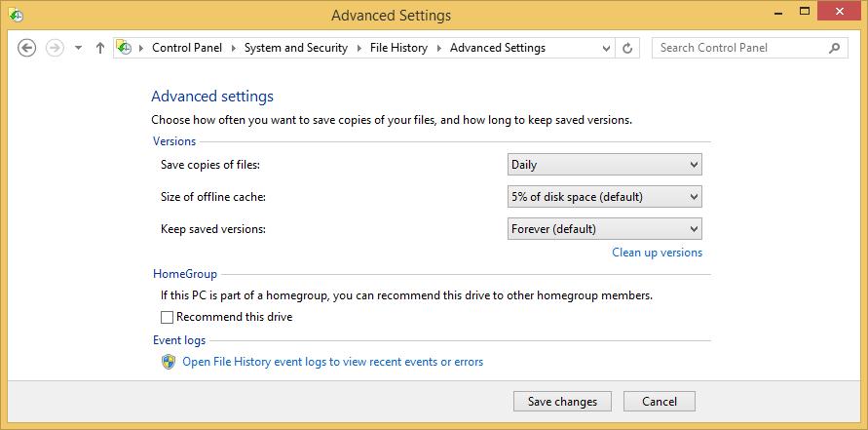Open the Save copies of files dropdown
Image resolution: width=868 pixels, height=430 pixels.
pyautogui.click(x=605, y=165)
